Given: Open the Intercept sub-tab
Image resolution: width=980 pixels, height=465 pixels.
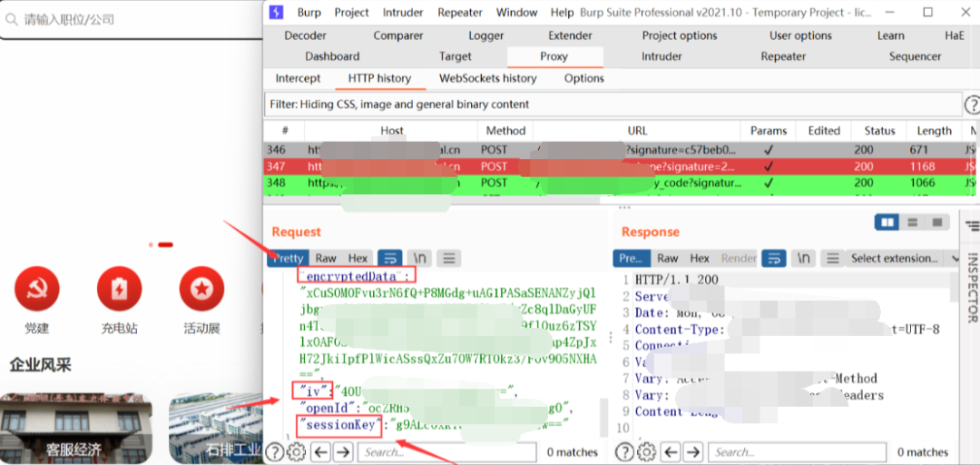Looking at the screenshot, I should 299,78.
